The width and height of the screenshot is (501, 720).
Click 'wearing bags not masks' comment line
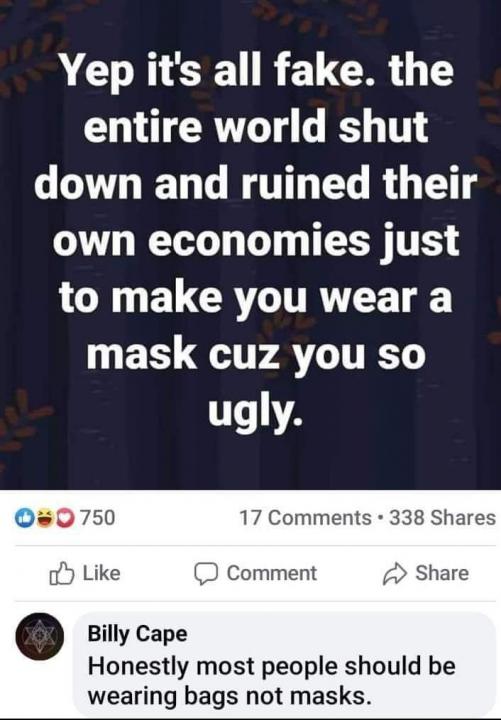[x=230, y=696]
